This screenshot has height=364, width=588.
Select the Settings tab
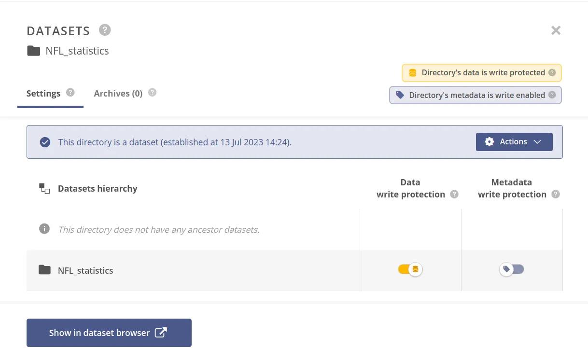[x=43, y=93]
